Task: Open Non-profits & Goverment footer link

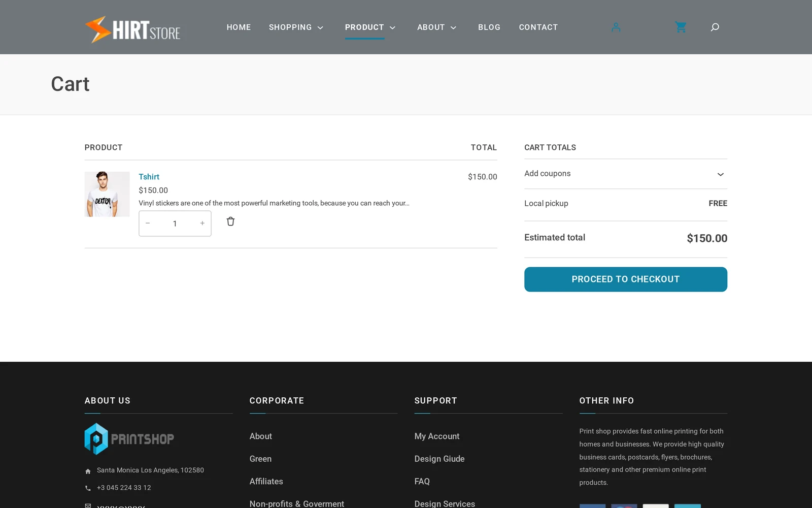Action: pos(296,503)
